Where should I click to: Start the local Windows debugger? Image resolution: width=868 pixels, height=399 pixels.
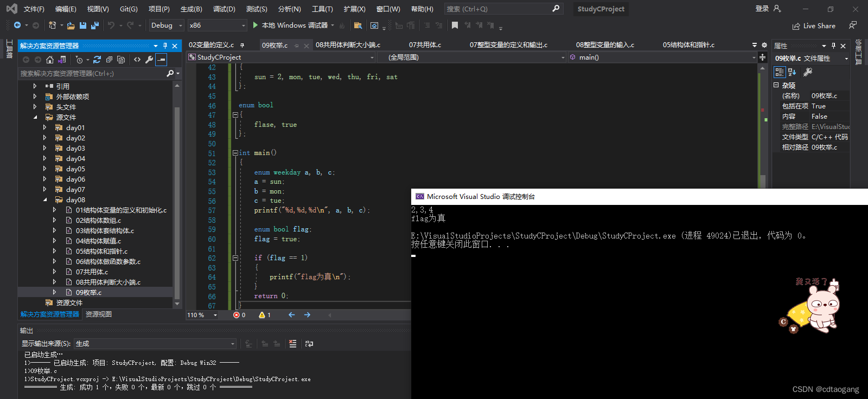coord(291,25)
